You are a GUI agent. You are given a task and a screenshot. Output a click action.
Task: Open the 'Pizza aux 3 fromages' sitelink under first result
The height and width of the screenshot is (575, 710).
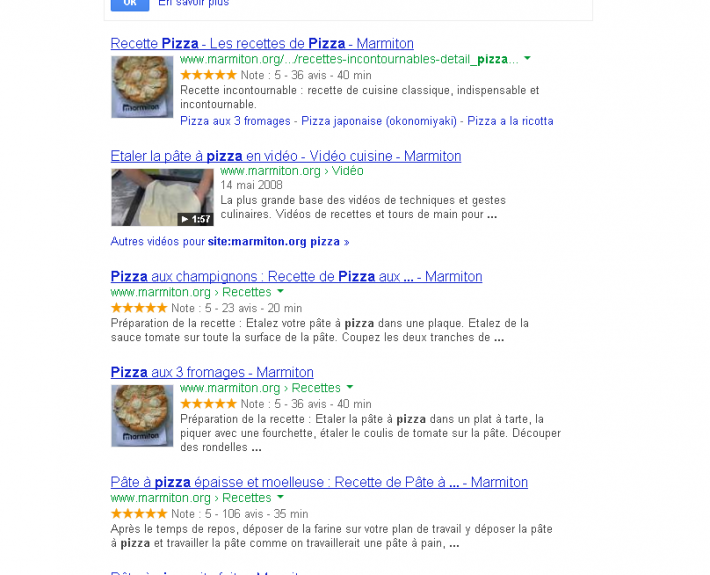(x=235, y=121)
